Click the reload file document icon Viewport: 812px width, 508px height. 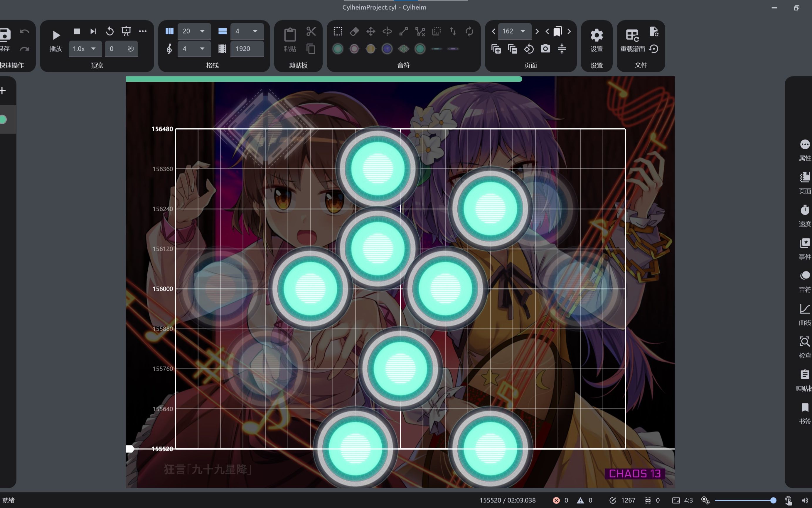click(654, 31)
